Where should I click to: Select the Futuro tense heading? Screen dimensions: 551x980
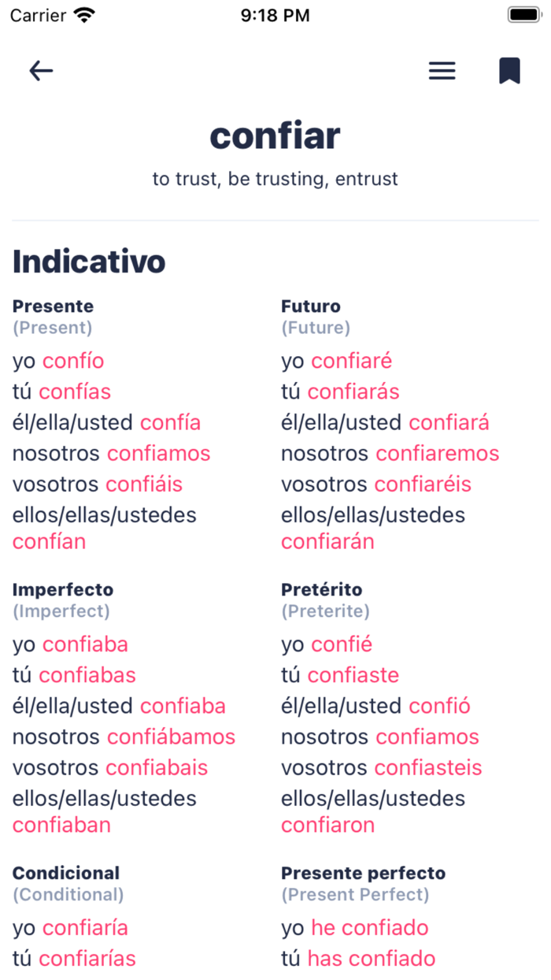point(310,306)
